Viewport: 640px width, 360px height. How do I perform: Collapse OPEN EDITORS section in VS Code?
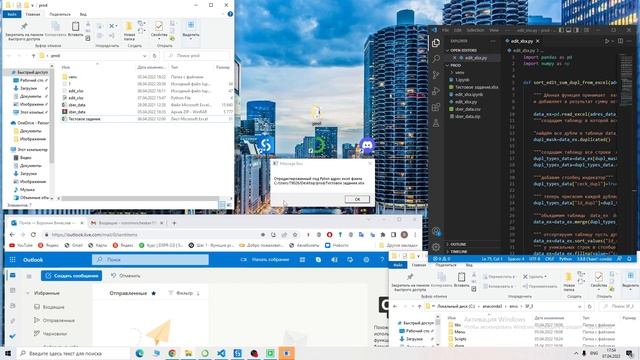pyautogui.click(x=448, y=50)
